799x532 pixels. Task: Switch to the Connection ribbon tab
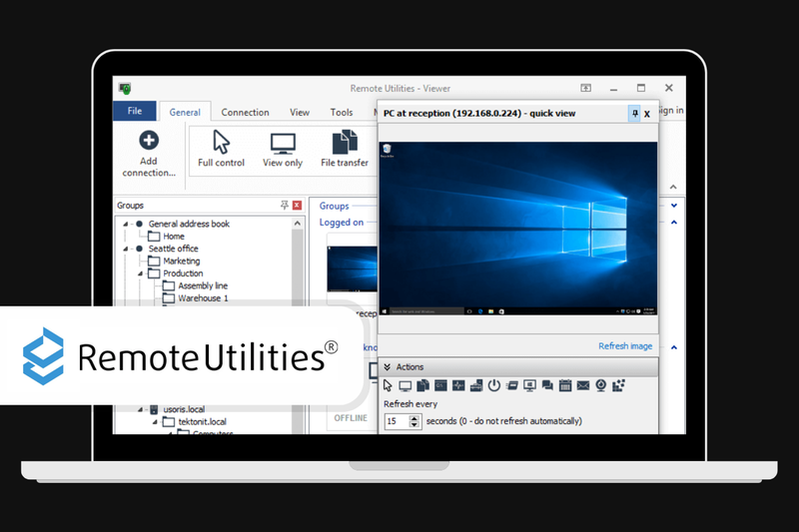[245, 113]
